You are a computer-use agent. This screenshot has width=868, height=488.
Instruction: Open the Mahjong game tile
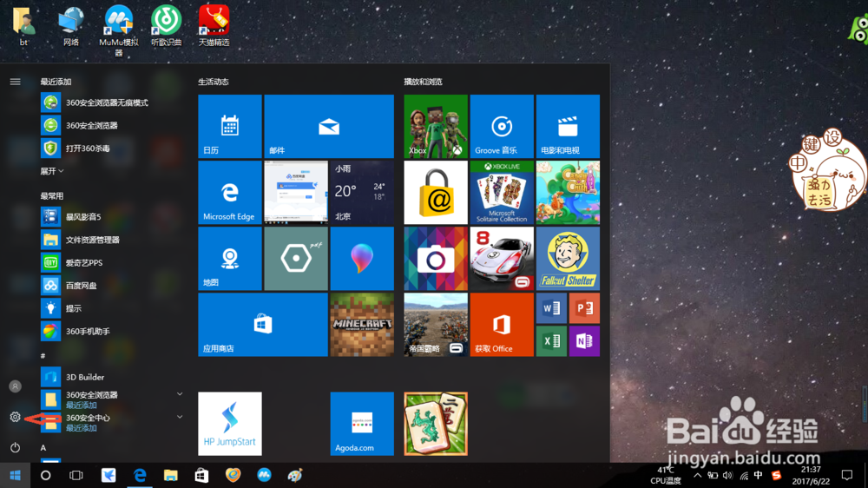436,424
